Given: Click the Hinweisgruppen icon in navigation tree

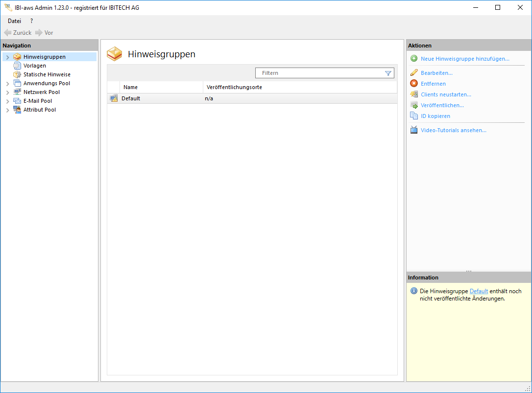Looking at the screenshot, I should coord(17,57).
